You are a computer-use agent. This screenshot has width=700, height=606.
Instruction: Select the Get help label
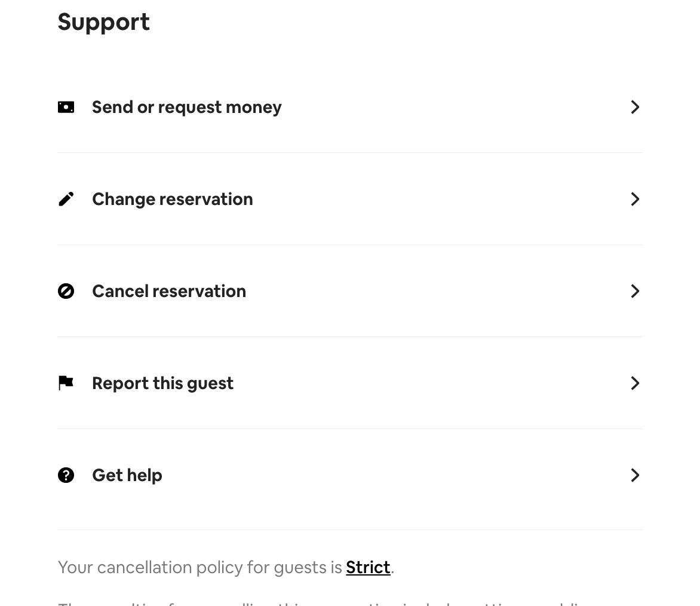point(127,475)
